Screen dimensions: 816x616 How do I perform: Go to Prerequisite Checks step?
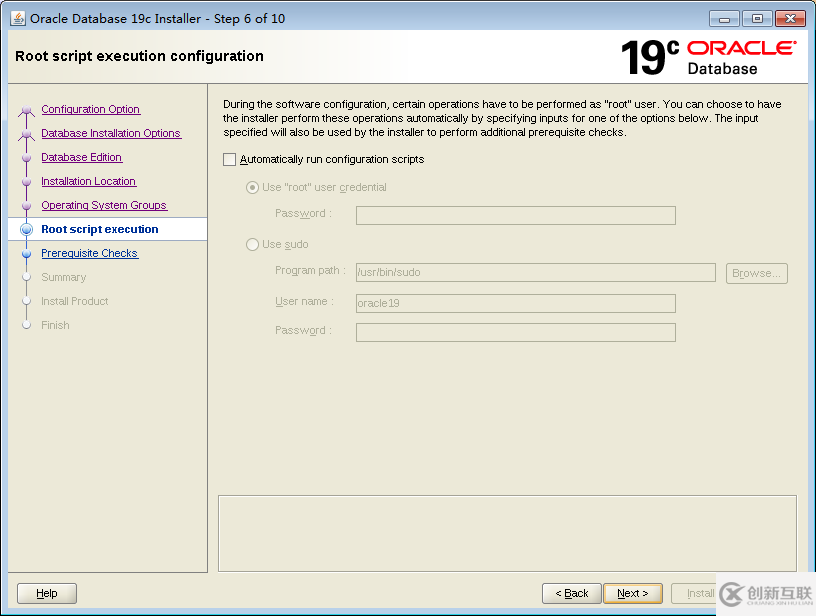pos(90,253)
